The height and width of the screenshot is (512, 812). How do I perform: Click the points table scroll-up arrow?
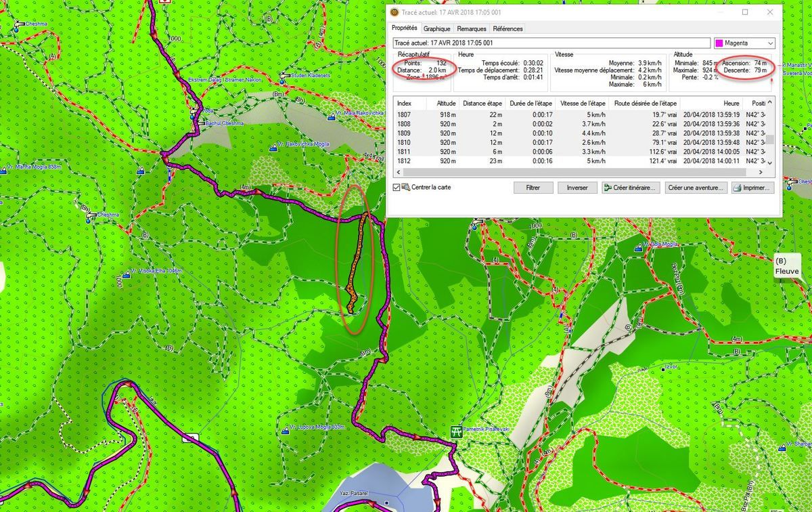tap(769, 103)
